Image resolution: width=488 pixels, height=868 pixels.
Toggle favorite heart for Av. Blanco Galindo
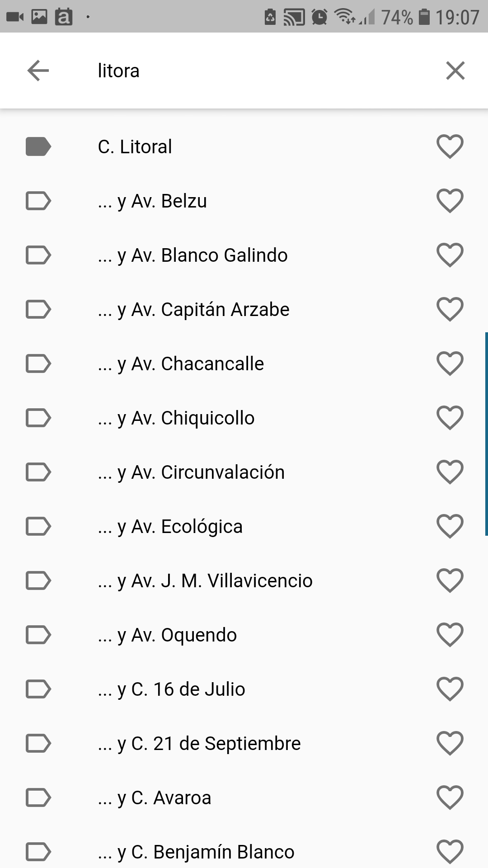coord(450,255)
